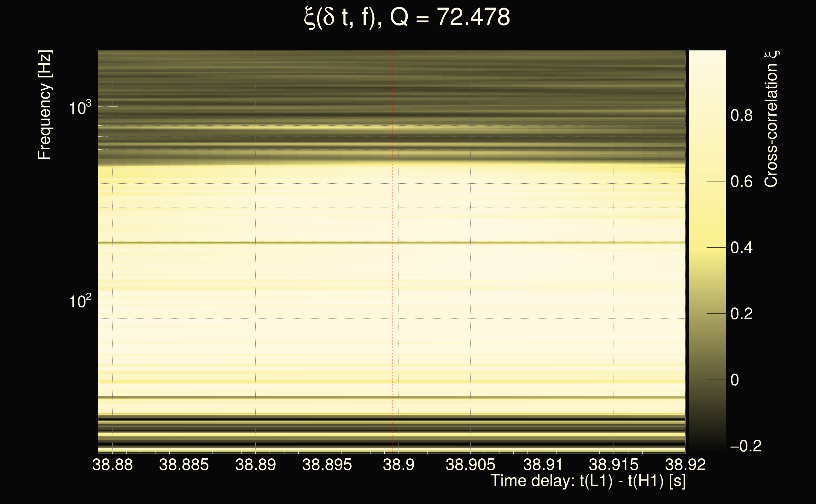Click the 38.91 x-axis tick label
The width and height of the screenshot is (816, 504).
click(x=542, y=465)
